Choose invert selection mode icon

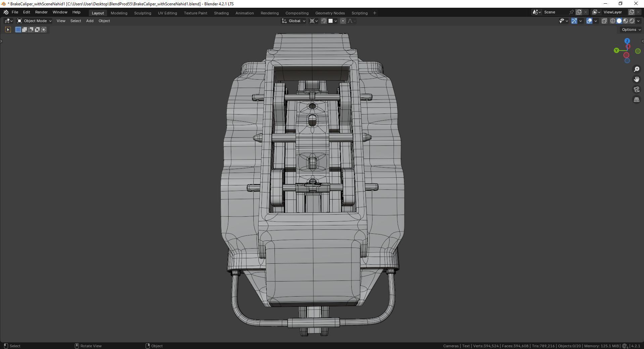tap(37, 30)
